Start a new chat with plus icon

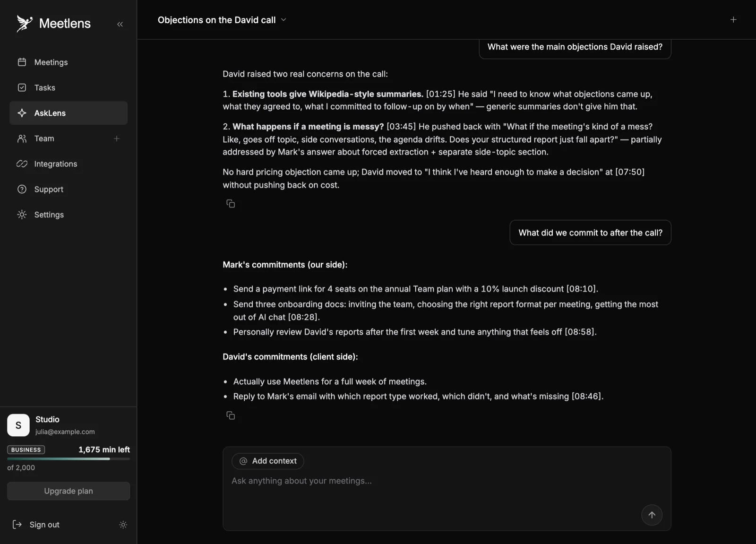[733, 19]
